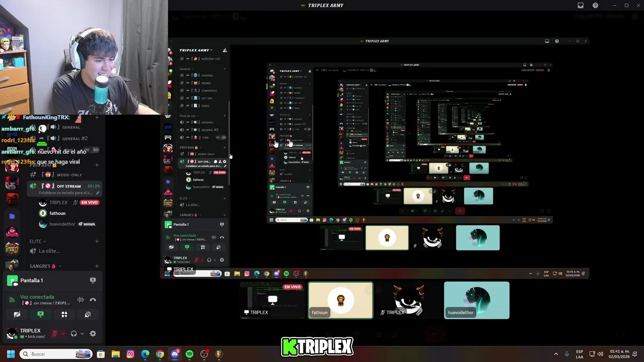This screenshot has height=362, width=644.
Task: Toggle microphone mute beside enlarged TRIPLEX user
Action: pyautogui.click(x=54, y=333)
